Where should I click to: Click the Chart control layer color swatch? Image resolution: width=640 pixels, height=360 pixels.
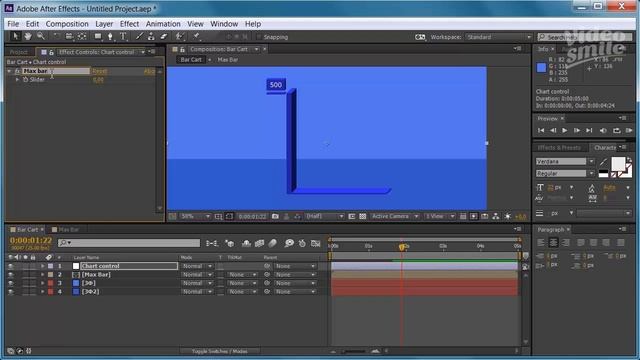51,266
